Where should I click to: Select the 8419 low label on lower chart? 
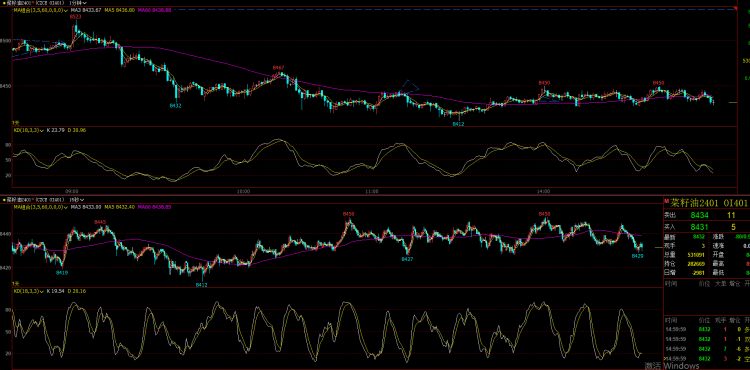[x=62, y=273]
